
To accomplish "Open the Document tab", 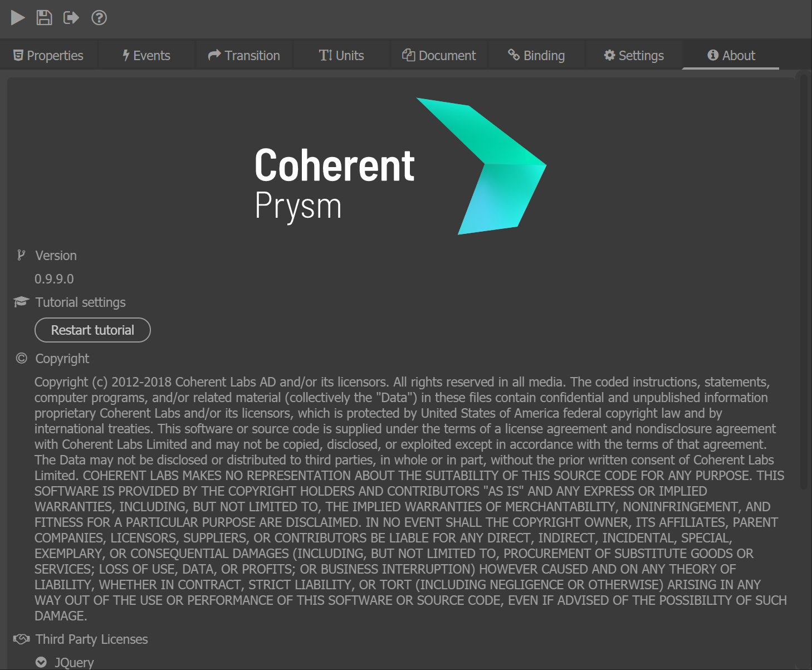I will pyautogui.click(x=439, y=56).
